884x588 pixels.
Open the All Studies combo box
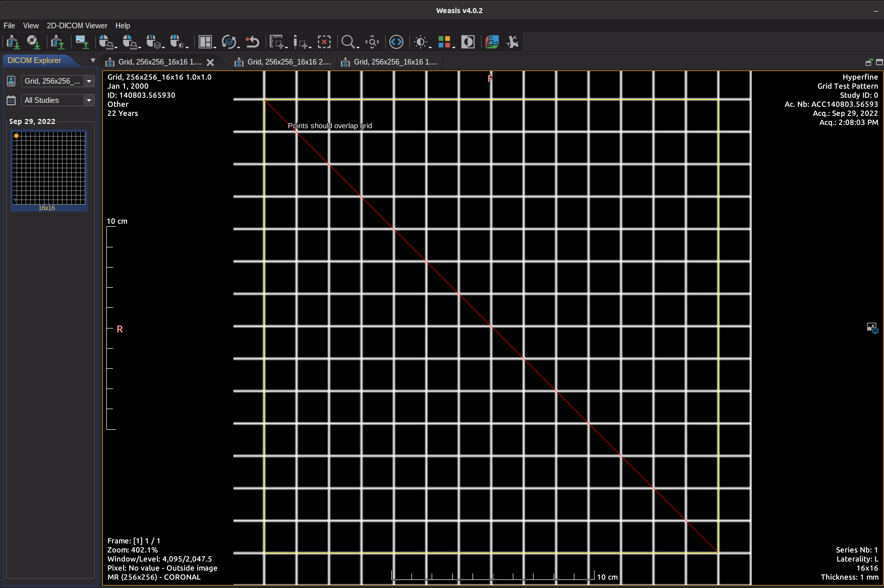pos(57,100)
